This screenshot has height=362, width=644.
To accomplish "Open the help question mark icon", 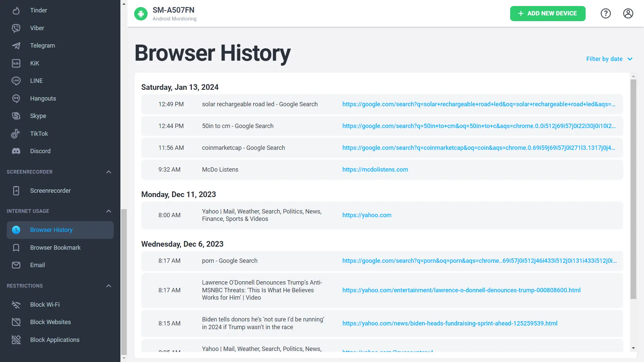I will (x=606, y=13).
